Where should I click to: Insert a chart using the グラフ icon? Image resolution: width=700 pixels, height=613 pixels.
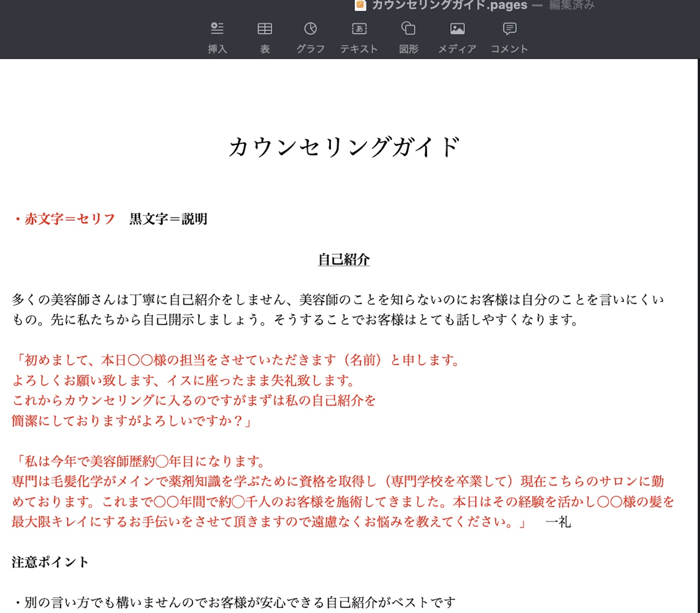(x=310, y=37)
